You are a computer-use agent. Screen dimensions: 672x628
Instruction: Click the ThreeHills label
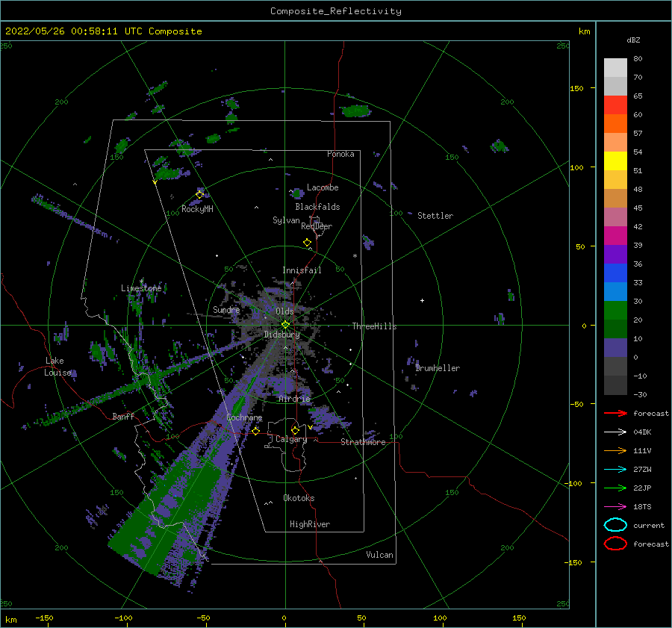point(374,326)
